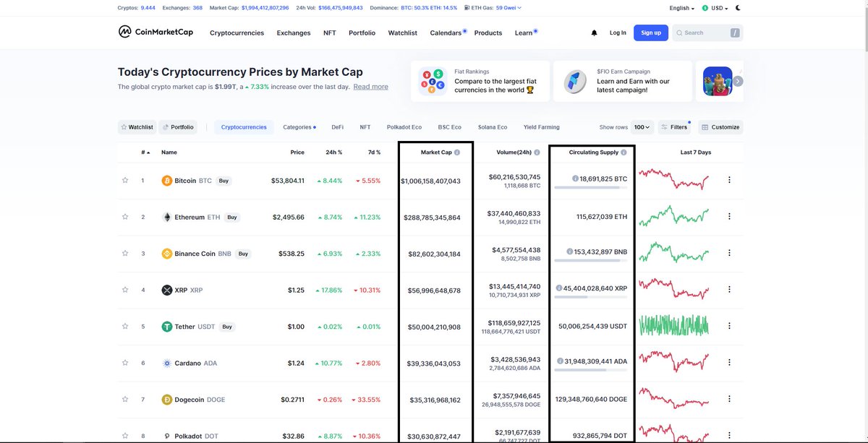The width and height of the screenshot is (868, 443).
Task: Click Bitcoin circulating supply progress bar
Action: click(x=591, y=188)
